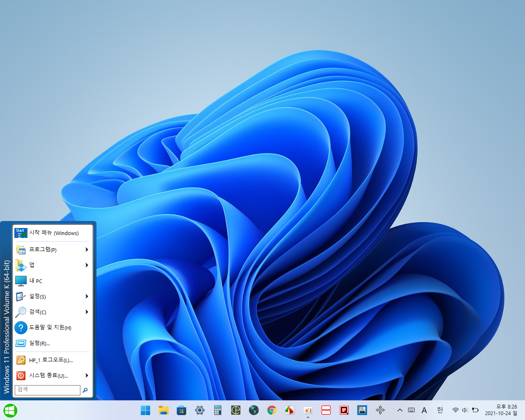This screenshot has height=420, width=525.
Task: Toggle the A input mode indicator
Action: click(x=425, y=410)
